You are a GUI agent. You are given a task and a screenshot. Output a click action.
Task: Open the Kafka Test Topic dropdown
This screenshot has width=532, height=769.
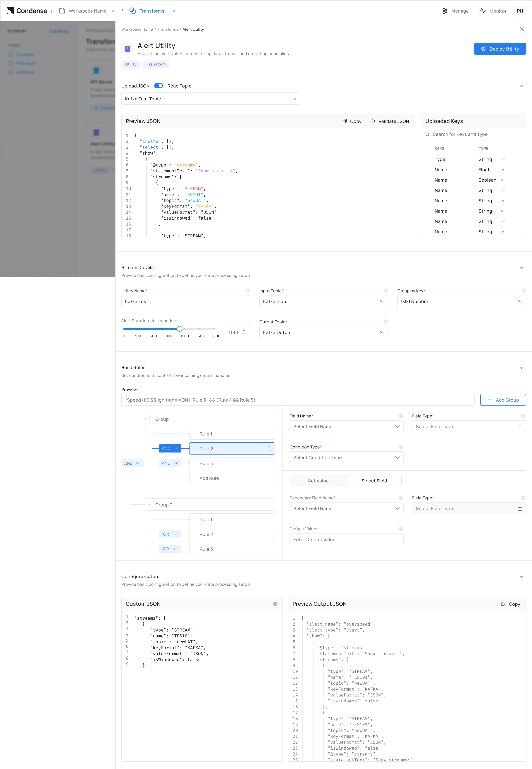pos(210,99)
